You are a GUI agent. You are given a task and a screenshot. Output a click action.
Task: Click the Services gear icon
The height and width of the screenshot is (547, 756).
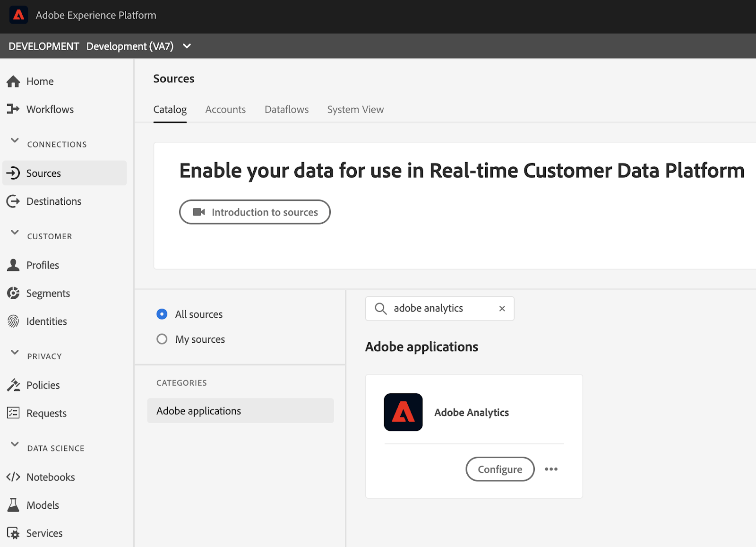(13, 533)
